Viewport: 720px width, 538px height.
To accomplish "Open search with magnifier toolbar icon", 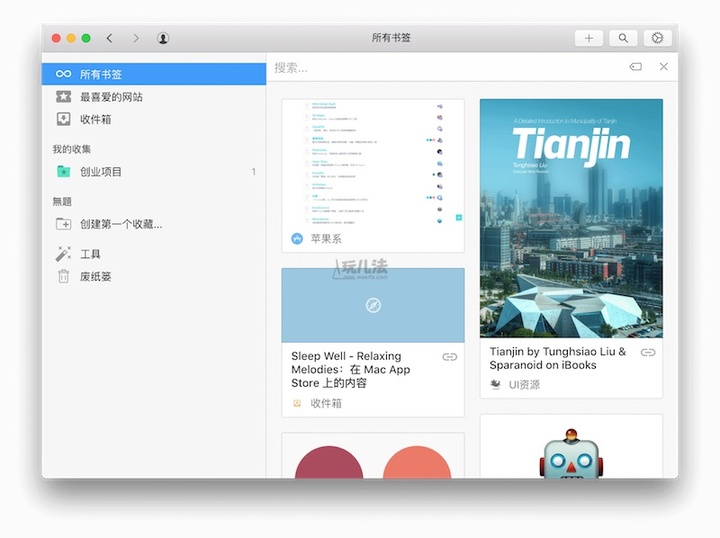I will pos(623,38).
